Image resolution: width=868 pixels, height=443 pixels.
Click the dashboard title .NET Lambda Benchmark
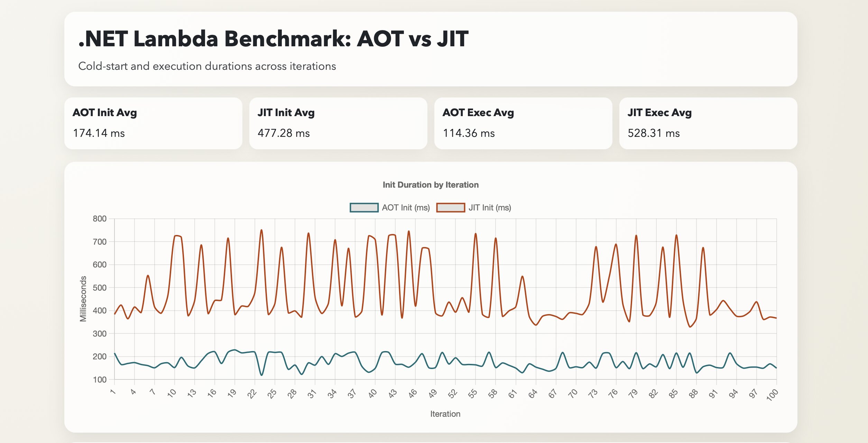pos(276,39)
